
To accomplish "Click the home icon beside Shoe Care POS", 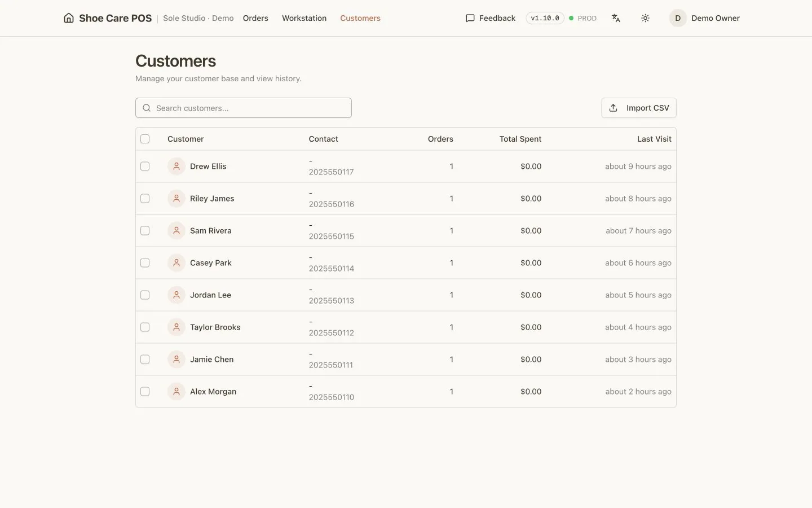I will click(x=69, y=18).
